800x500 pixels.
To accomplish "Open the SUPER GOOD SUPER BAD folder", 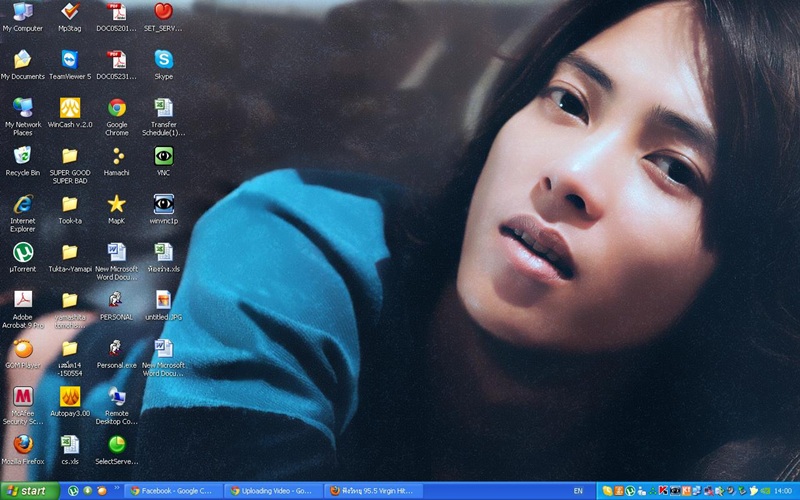I will point(70,165).
